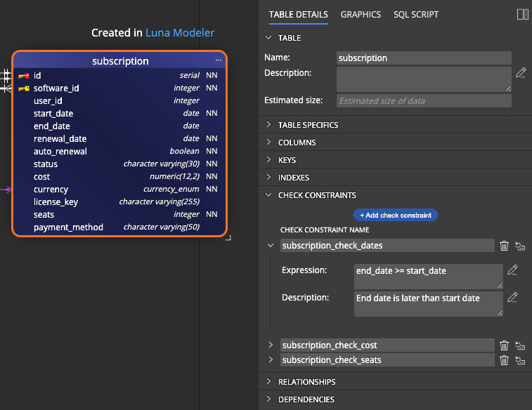Expand the KEYS section
Screen dimensions: 532x410
[x=268, y=160]
